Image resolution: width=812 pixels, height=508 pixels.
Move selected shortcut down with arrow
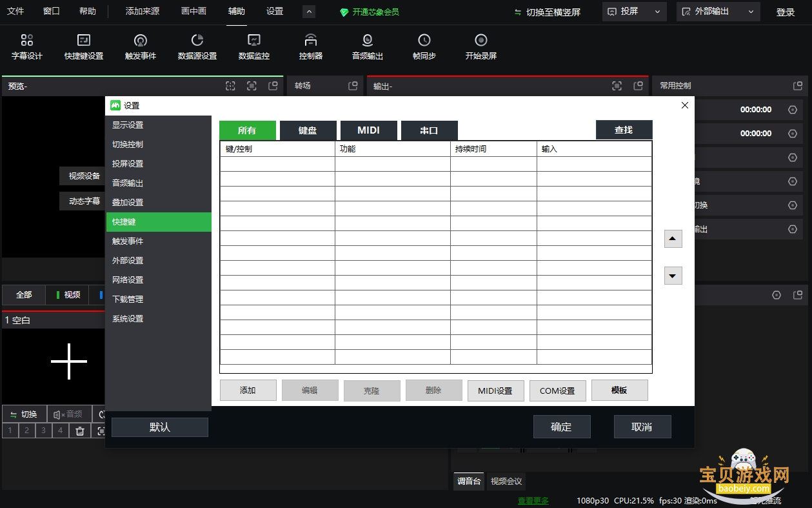[673, 276]
